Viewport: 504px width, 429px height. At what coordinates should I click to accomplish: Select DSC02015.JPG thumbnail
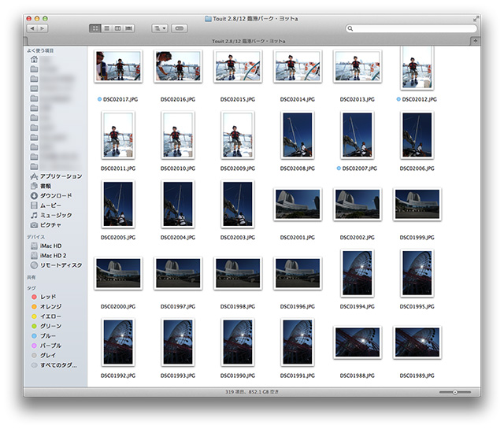tap(238, 66)
